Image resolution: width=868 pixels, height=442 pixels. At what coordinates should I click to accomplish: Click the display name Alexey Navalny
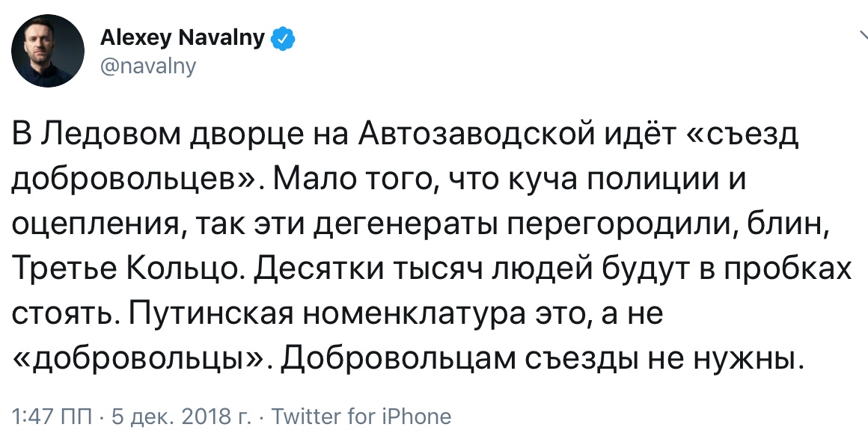(x=182, y=38)
